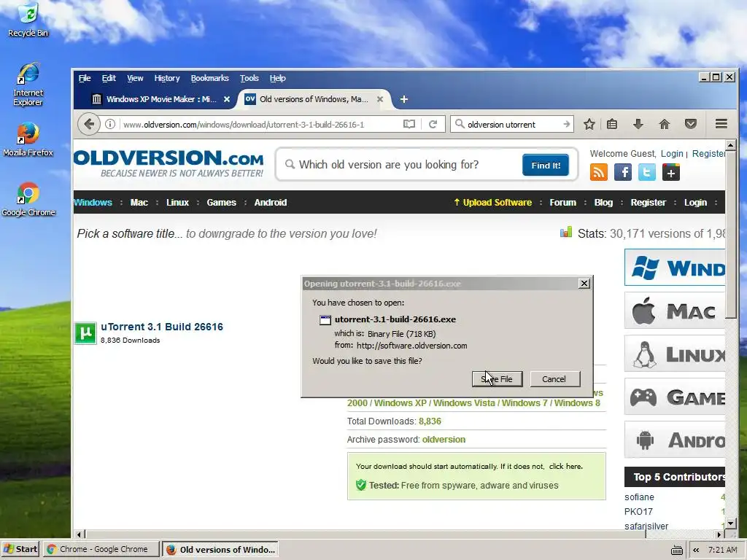The width and height of the screenshot is (747, 560).
Task: Open the Linux category tile in the sidebar
Action: coord(675,354)
